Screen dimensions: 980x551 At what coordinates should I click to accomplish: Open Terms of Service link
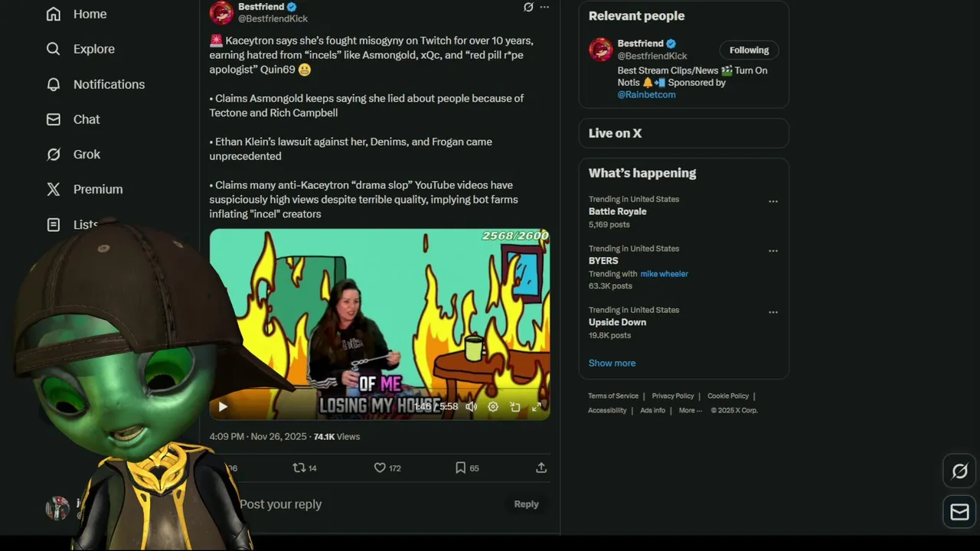tap(613, 396)
